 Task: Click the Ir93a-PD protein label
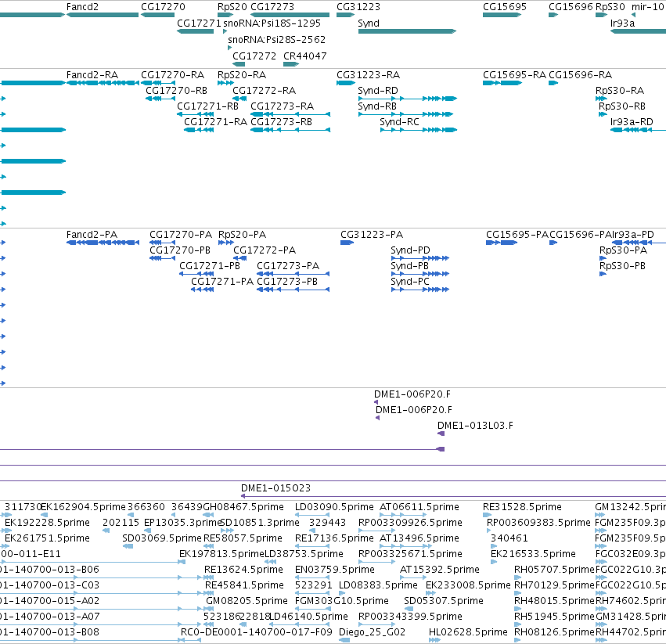pyautogui.click(x=633, y=235)
